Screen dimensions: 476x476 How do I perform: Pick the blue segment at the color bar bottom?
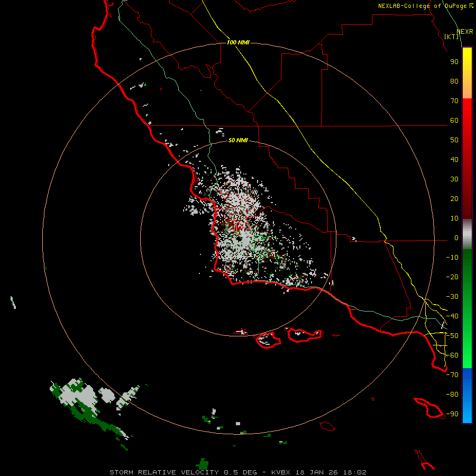(467, 396)
